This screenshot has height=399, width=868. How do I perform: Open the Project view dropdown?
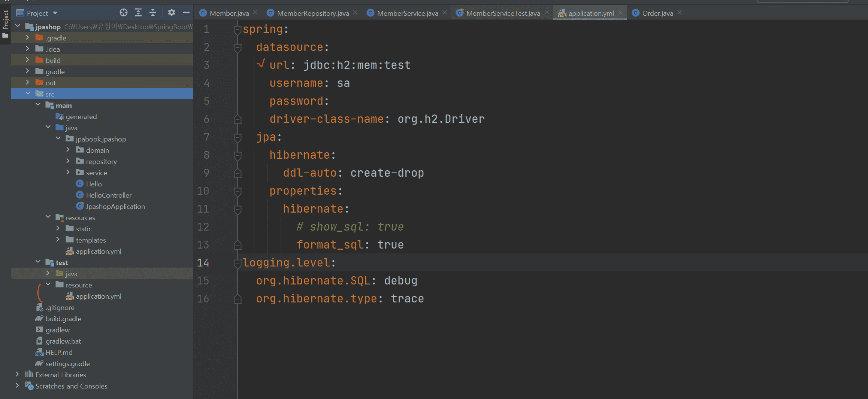pyautogui.click(x=55, y=13)
